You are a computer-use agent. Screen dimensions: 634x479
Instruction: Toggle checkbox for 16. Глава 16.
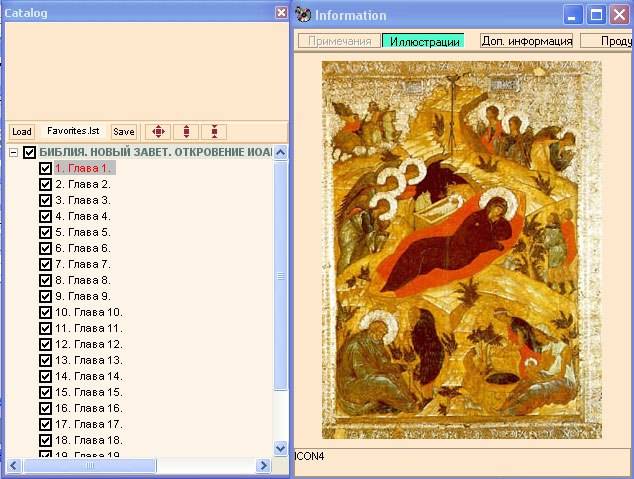(45, 408)
